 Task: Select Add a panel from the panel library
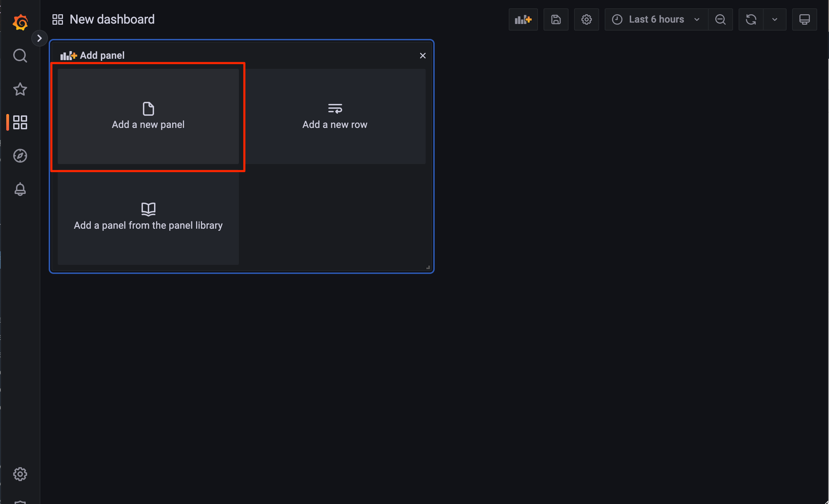pyautogui.click(x=148, y=217)
